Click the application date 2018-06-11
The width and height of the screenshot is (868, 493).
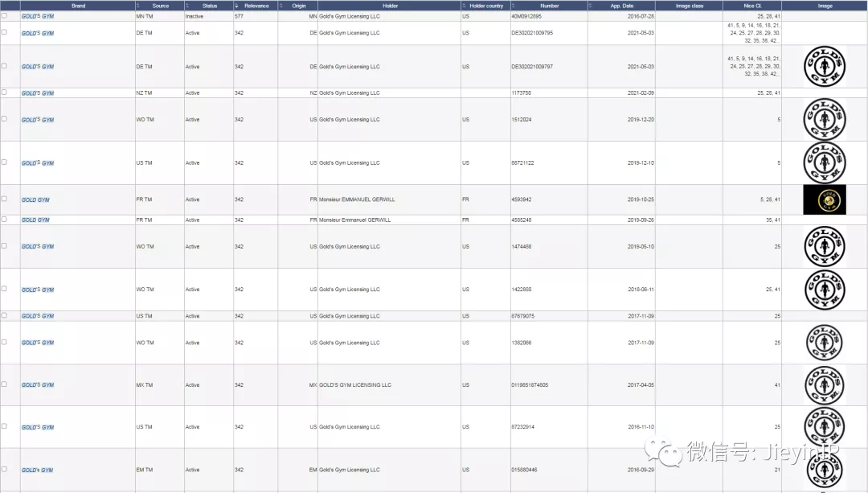pyautogui.click(x=641, y=290)
